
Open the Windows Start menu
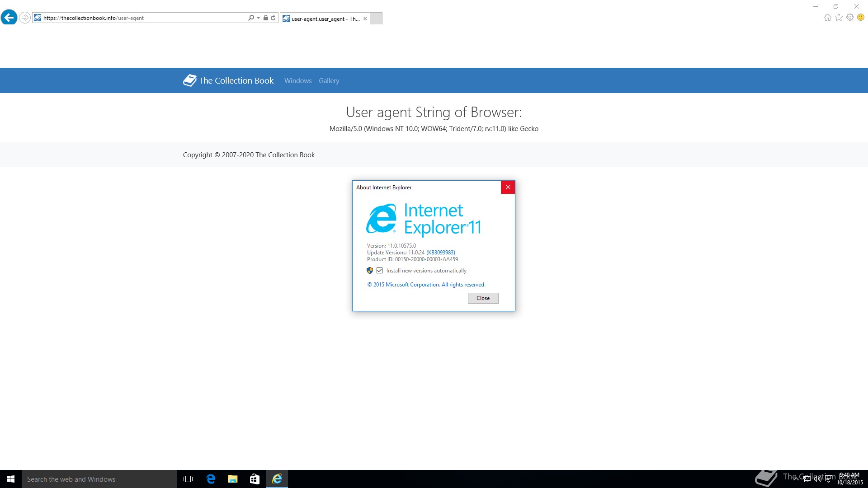click(11, 479)
